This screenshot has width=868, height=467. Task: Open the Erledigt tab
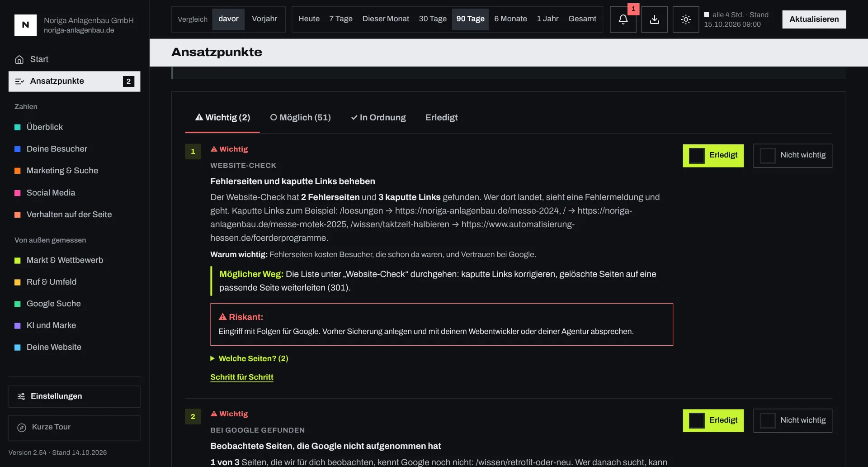point(441,118)
